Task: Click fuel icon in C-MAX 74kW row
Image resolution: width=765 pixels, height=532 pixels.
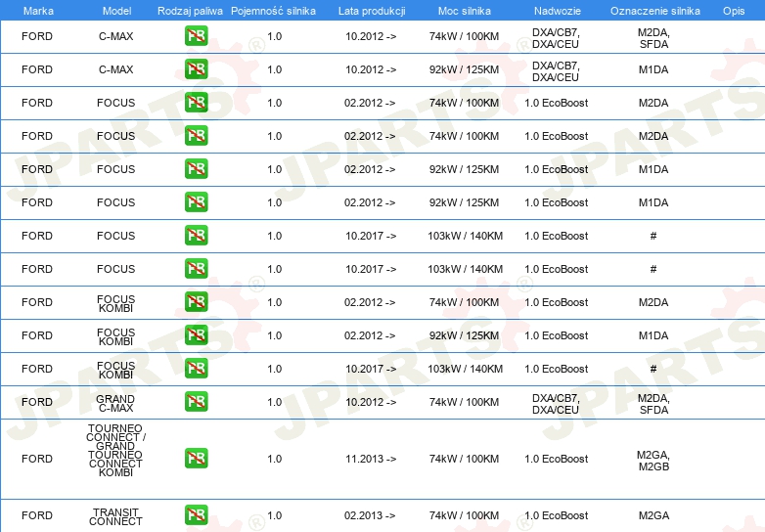Action: (196, 36)
